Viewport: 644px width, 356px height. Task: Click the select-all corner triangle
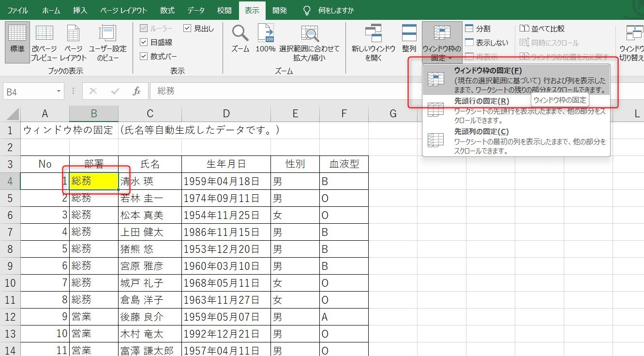tap(11, 114)
